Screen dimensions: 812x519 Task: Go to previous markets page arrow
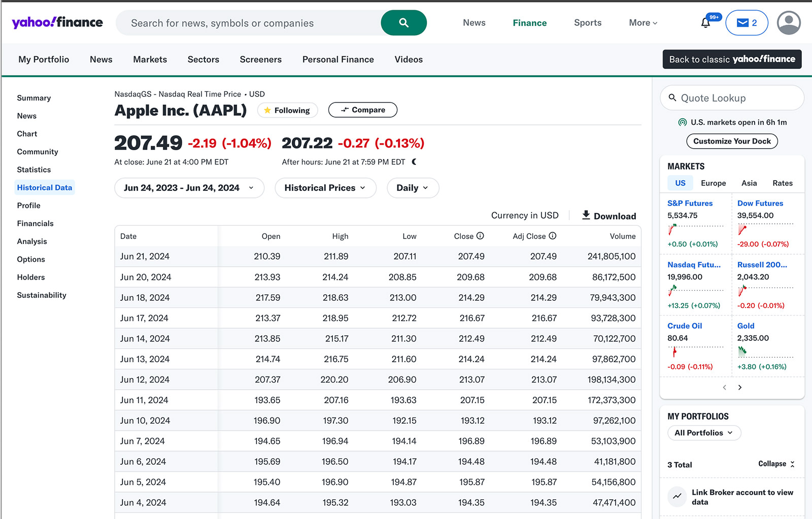click(724, 388)
